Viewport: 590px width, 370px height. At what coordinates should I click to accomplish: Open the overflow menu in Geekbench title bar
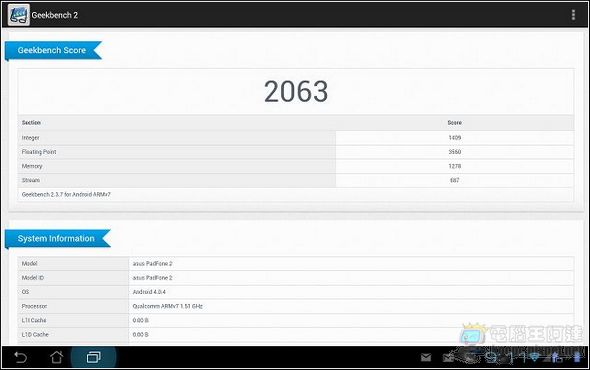pos(573,15)
